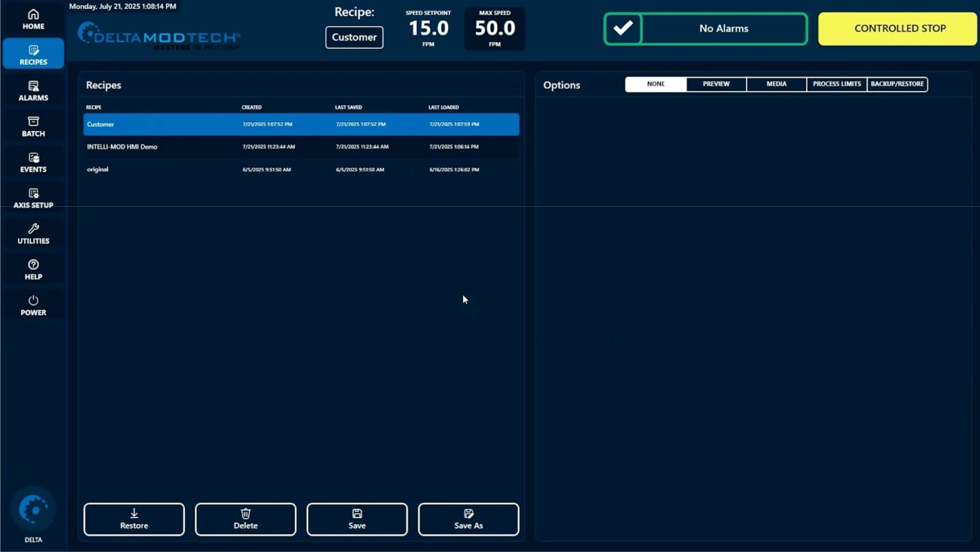Save the current recipe
The width and height of the screenshot is (980, 552).
point(357,519)
